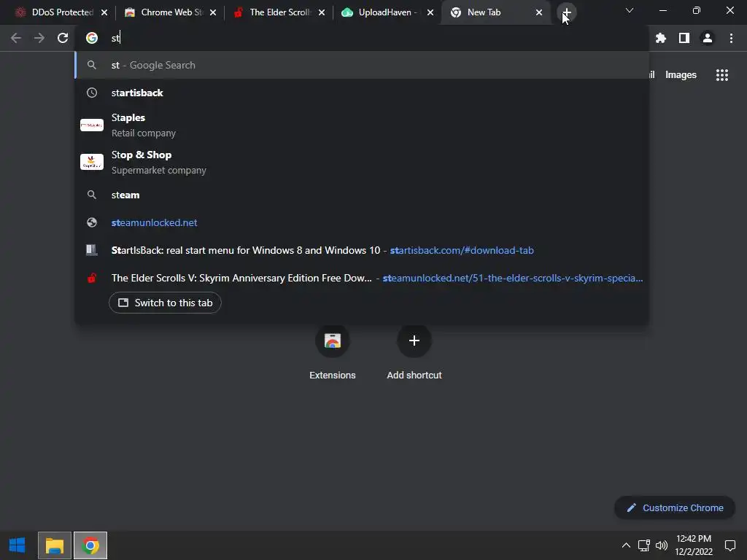Viewport: 747px width, 560px height.
Task: Click the Google icon in the address bar
Action: tap(92, 38)
